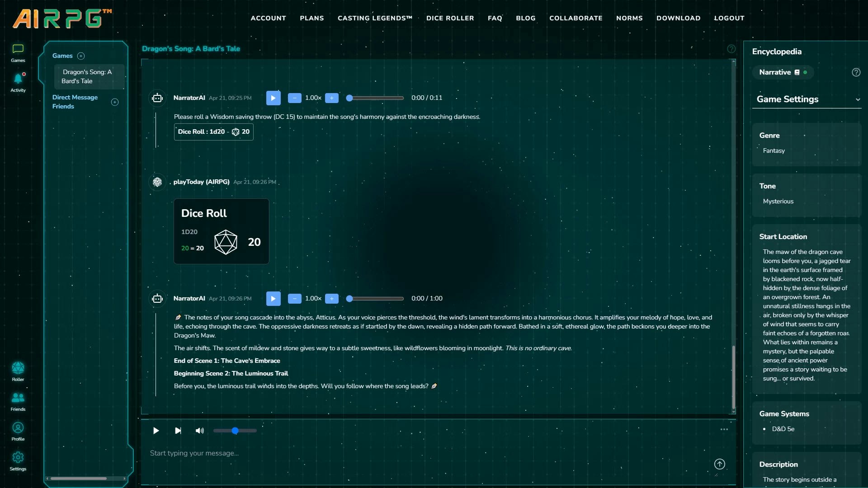Open the dice Roller tool
The image size is (868, 488).
[x=18, y=368]
